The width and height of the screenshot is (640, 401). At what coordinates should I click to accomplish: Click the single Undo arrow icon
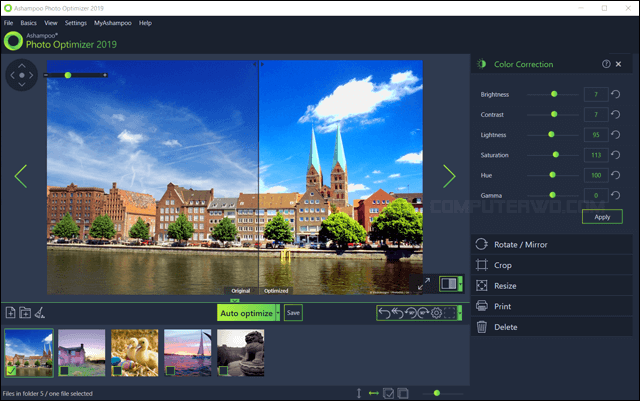(384, 313)
